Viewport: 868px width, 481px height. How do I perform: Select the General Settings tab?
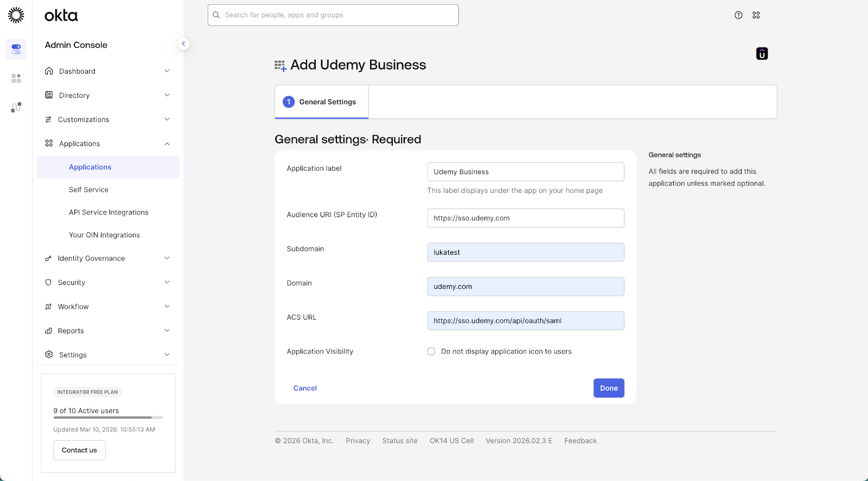[x=322, y=102]
